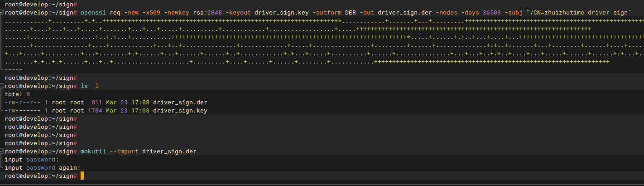The image size is (644, 186).
Task: Click the quoted CN=zhuizhutime driver sign string
Action: (x=578, y=12)
